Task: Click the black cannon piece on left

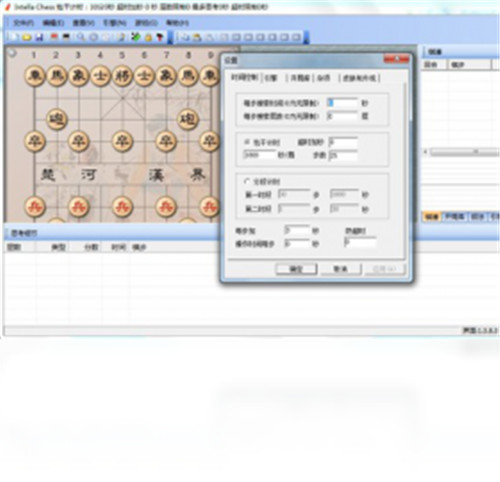Action: pos(57,119)
